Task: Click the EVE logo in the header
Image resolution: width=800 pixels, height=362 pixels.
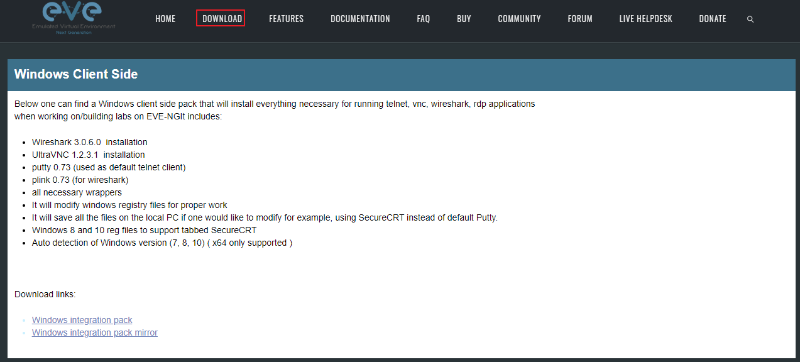Action: (74, 18)
